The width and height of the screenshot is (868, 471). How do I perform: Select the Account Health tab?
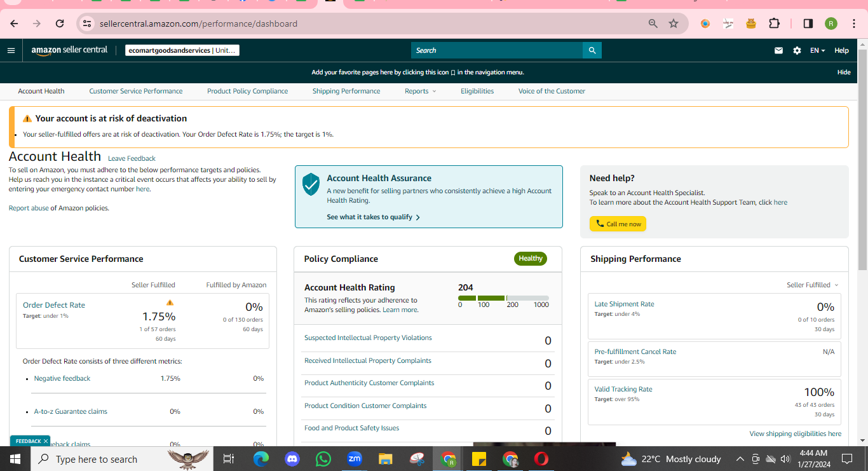click(x=41, y=91)
